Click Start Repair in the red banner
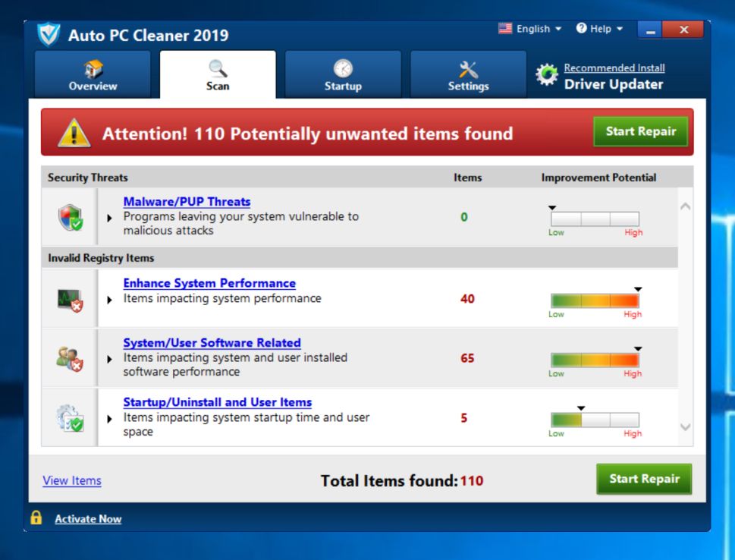 641,131
